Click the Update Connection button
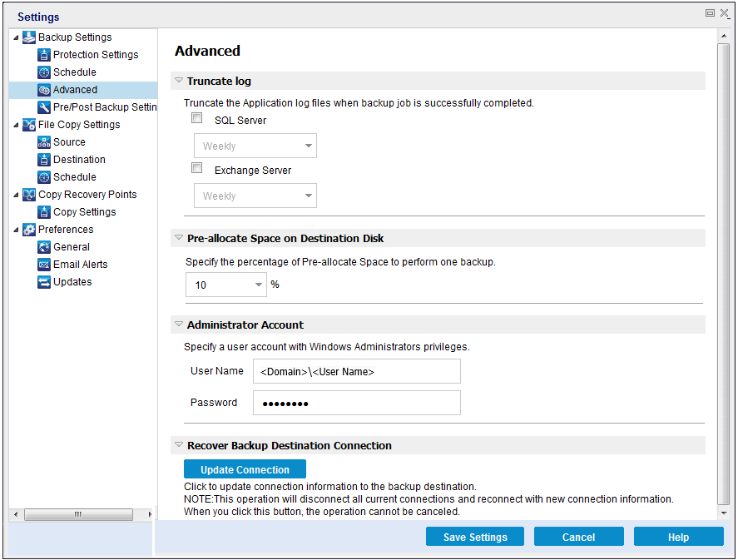 (x=244, y=468)
